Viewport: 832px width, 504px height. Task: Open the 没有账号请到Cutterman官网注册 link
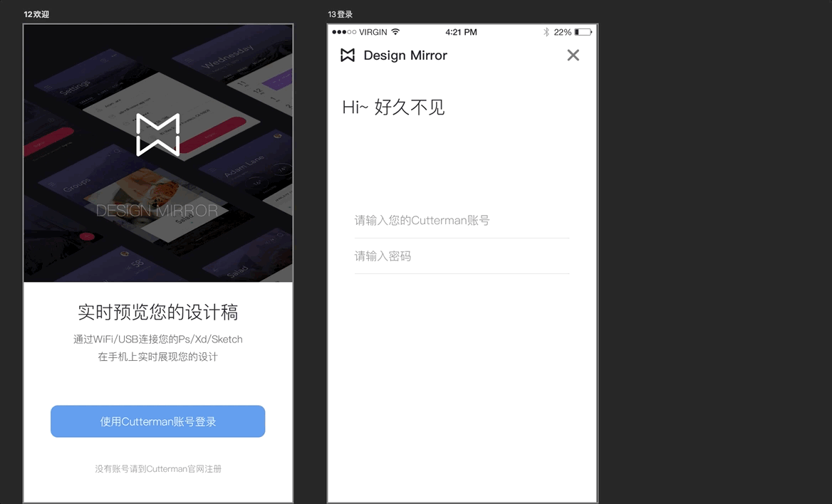click(158, 468)
